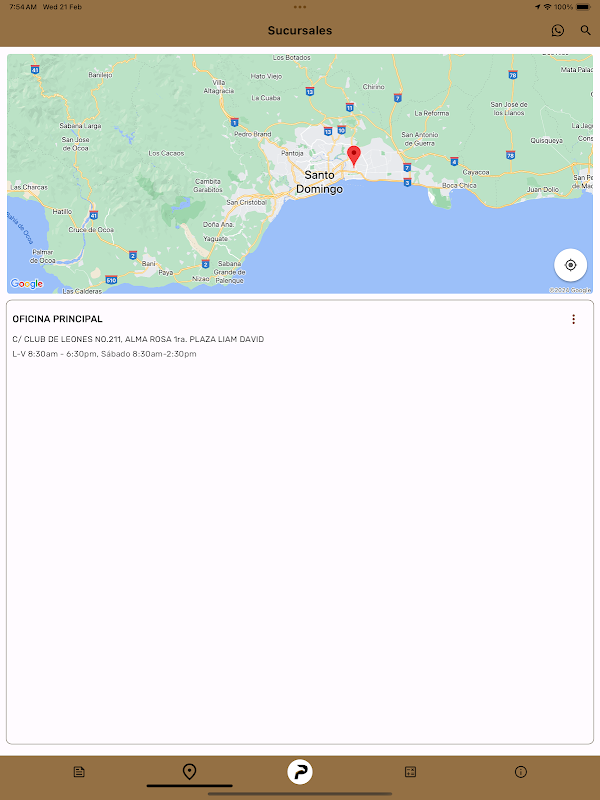
Task: Center map on my location button
Action: coord(570,265)
